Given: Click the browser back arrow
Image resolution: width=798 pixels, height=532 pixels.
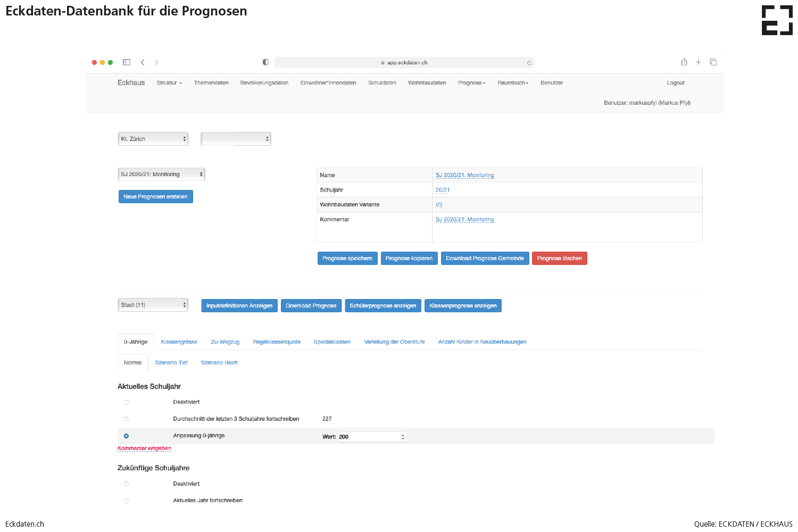Looking at the screenshot, I should pyautogui.click(x=143, y=62).
